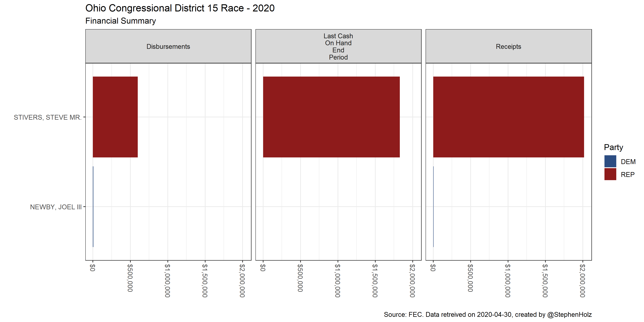Click the Receipts panel header
This screenshot has width=644, height=322.
[508, 47]
